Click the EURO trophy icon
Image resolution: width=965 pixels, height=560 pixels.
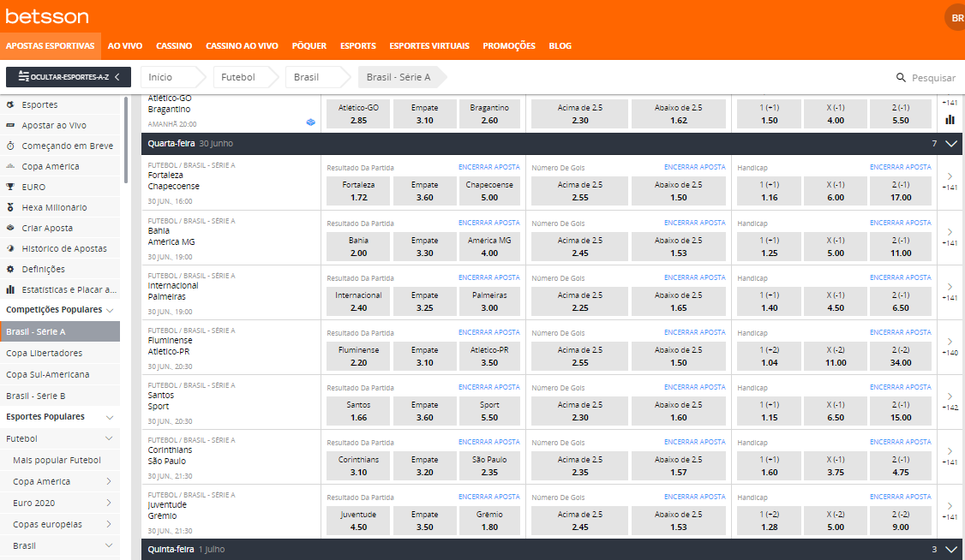[9, 187]
